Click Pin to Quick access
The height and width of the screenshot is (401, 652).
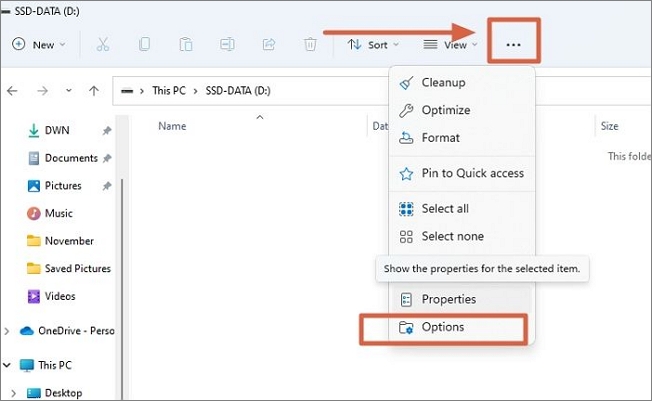(x=472, y=173)
